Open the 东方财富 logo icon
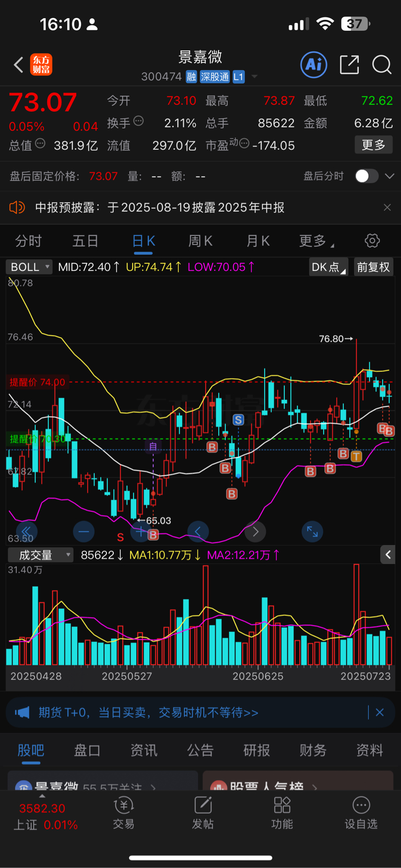This screenshot has width=401, height=868. [x=41, y=65]
